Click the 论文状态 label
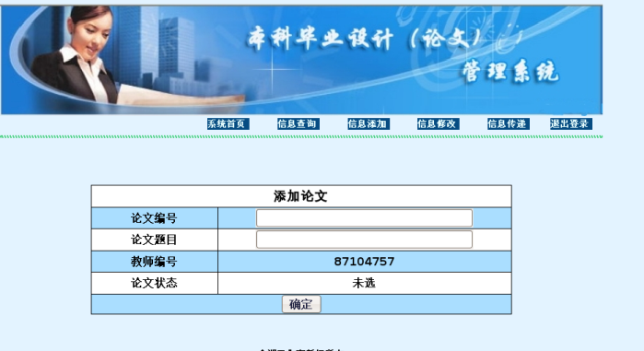 (154, 283)
